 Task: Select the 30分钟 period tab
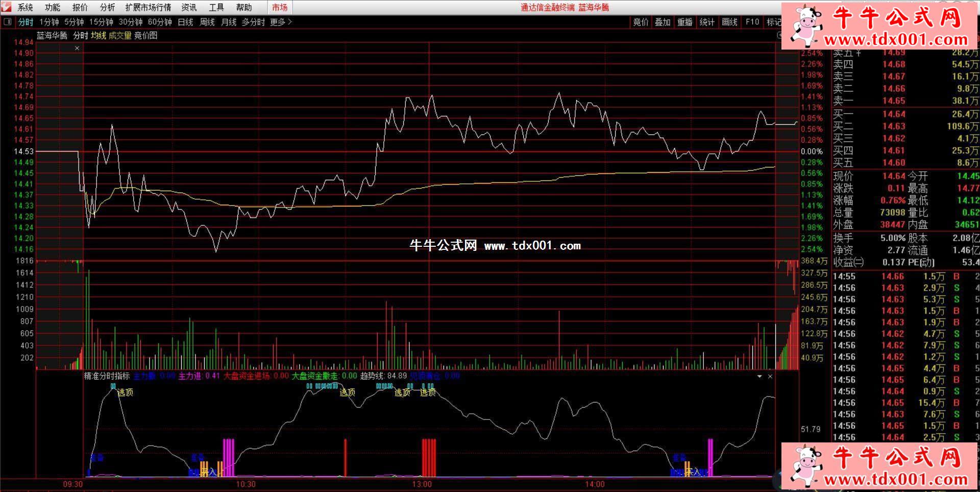pos(131,22)
